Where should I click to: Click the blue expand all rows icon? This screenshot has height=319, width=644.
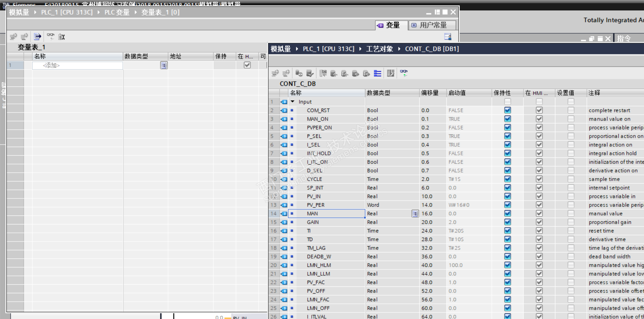[x=378, y=74]
